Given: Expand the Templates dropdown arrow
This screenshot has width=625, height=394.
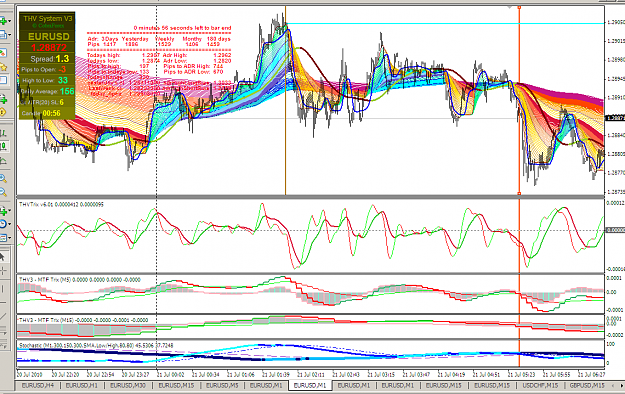Looking at the screenshot, I should pyautogui.click(x=10, y=238).
